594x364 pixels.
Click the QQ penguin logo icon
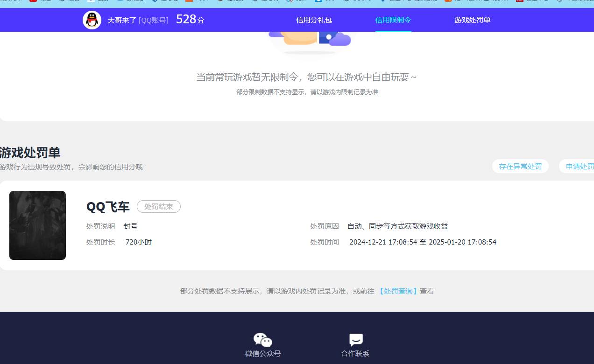point(92,20)
